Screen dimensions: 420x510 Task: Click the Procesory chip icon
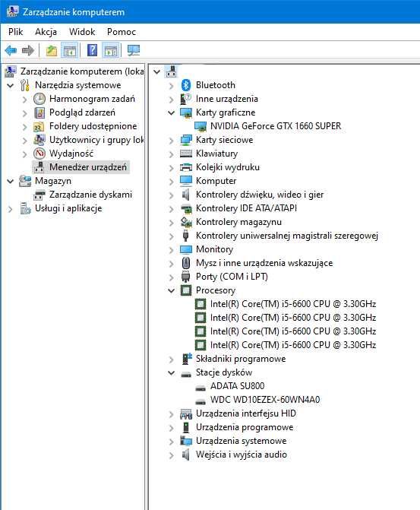pyautogui.click(x=186, y=290)
